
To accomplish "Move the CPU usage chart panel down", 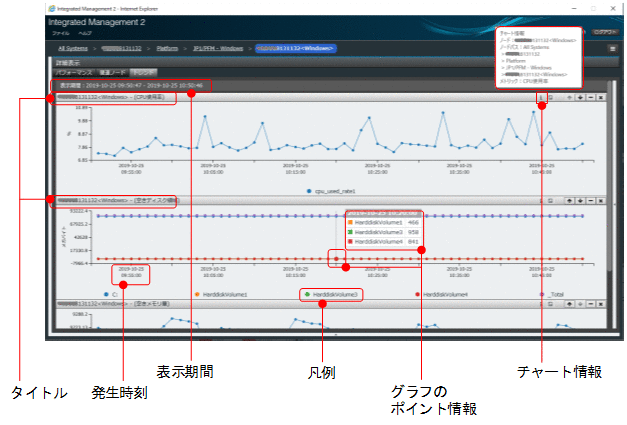I will 580,98.
